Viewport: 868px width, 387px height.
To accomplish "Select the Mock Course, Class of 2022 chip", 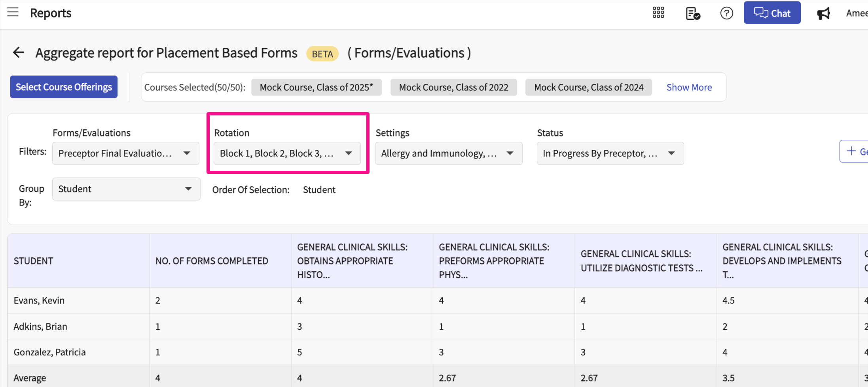I will pos(453,87).
